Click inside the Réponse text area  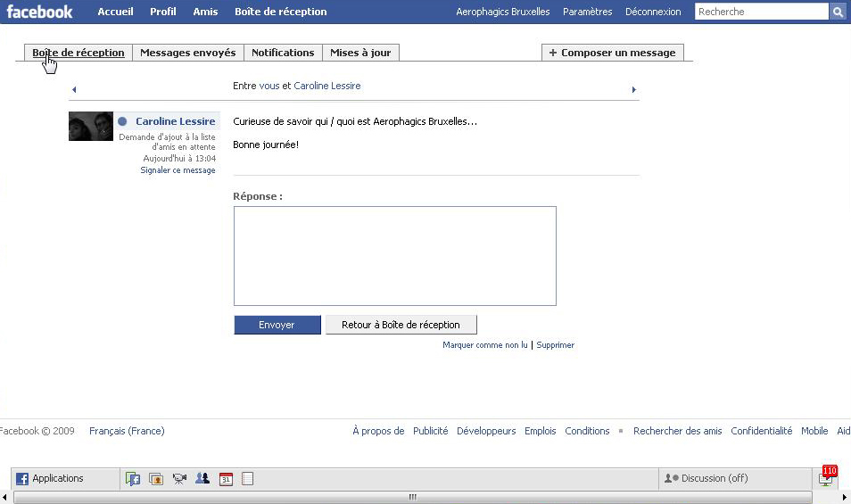(394, 256)
